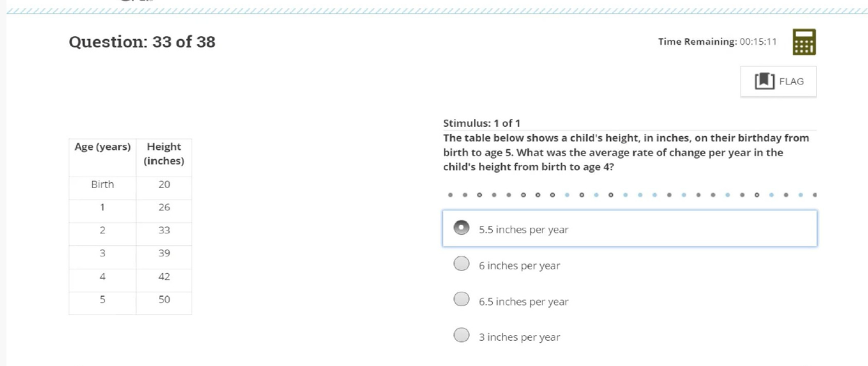Select the 3 inches per year option
868x366 pixels.
tap(461, 336)
